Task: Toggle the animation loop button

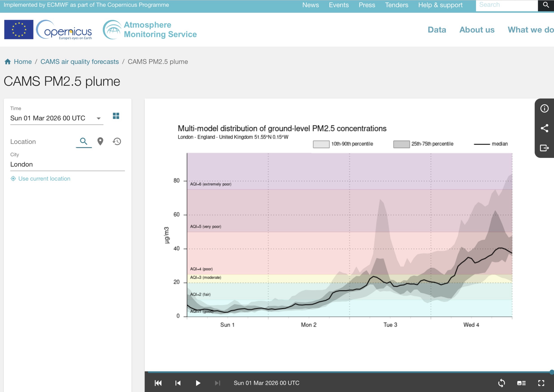Action: (x=501, y=383)
